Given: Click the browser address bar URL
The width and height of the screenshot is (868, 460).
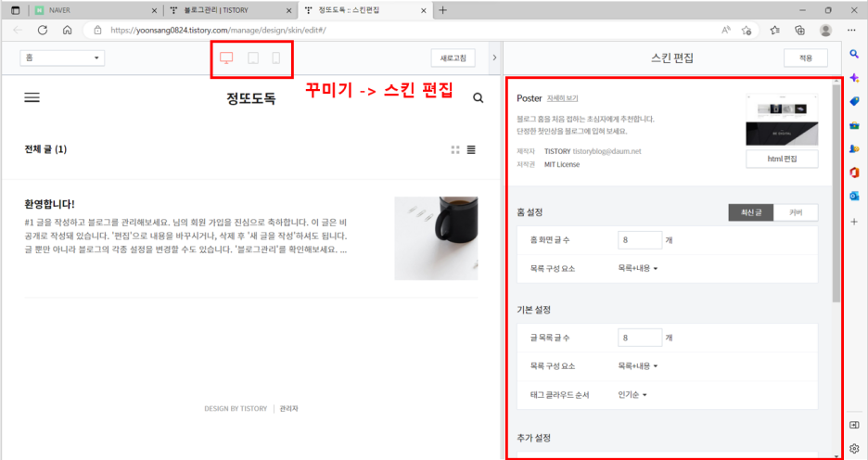Looking at the screenshot, I should point(218,30).
